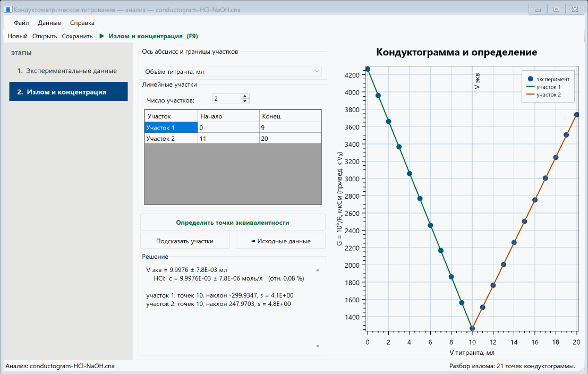Click the V экв result line
The height and width of the screenshot is (374, 588).
[x=187, y=270]
